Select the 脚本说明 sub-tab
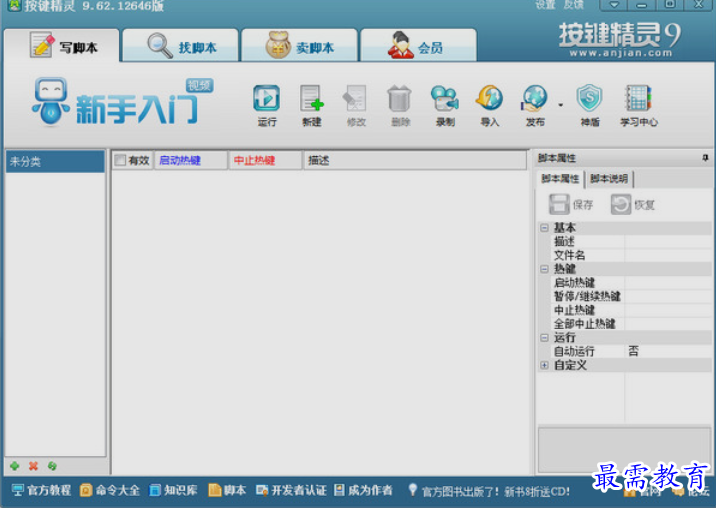This screenshot has width=716, height=508. pos(609,179)
